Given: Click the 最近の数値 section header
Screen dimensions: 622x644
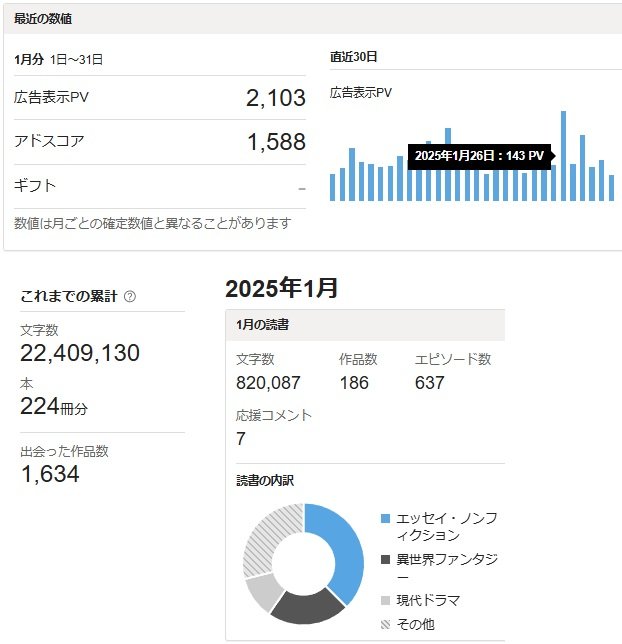Looking at the screenshot, I should (43, 19).
